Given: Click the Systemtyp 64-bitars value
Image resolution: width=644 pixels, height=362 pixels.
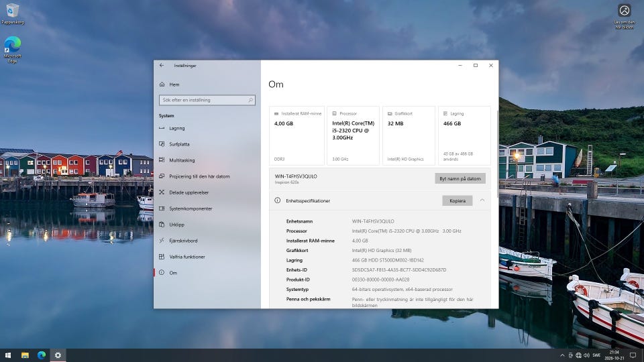Looking at the screenshot, I should (x=402, y=290).
